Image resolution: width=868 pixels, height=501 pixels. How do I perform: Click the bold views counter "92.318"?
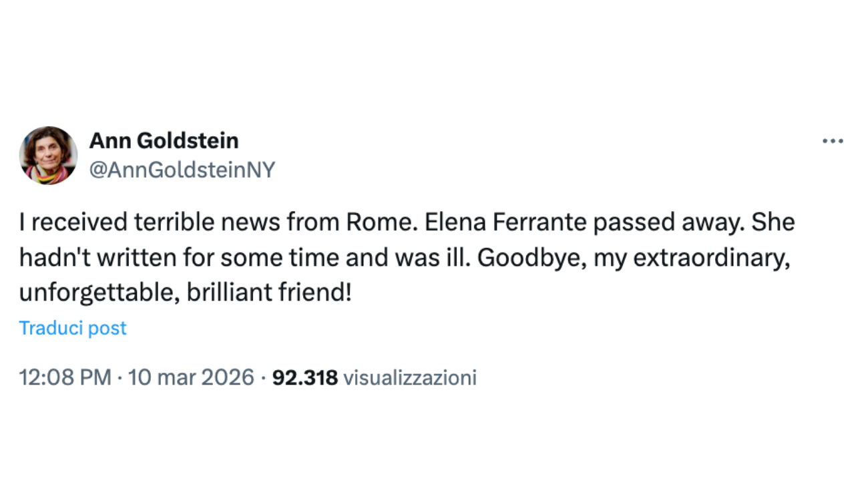click(x=305, y=377)
